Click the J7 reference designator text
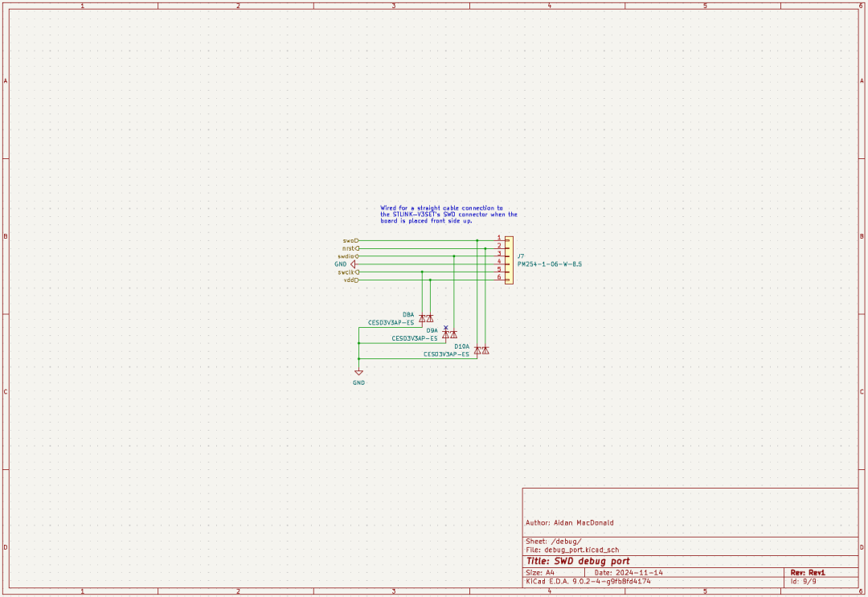868x597 pixels. coord(521,257)
